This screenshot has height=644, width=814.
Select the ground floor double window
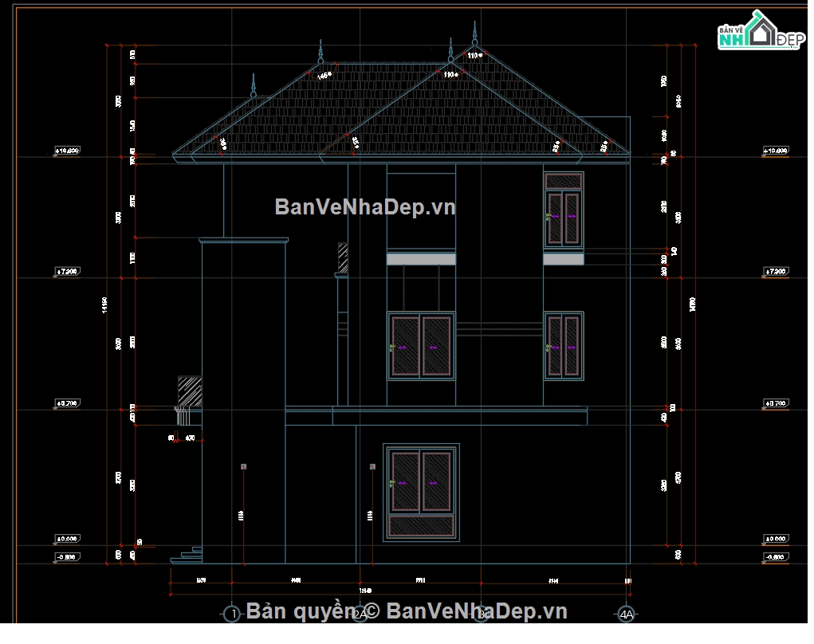[x=421, y=492]
